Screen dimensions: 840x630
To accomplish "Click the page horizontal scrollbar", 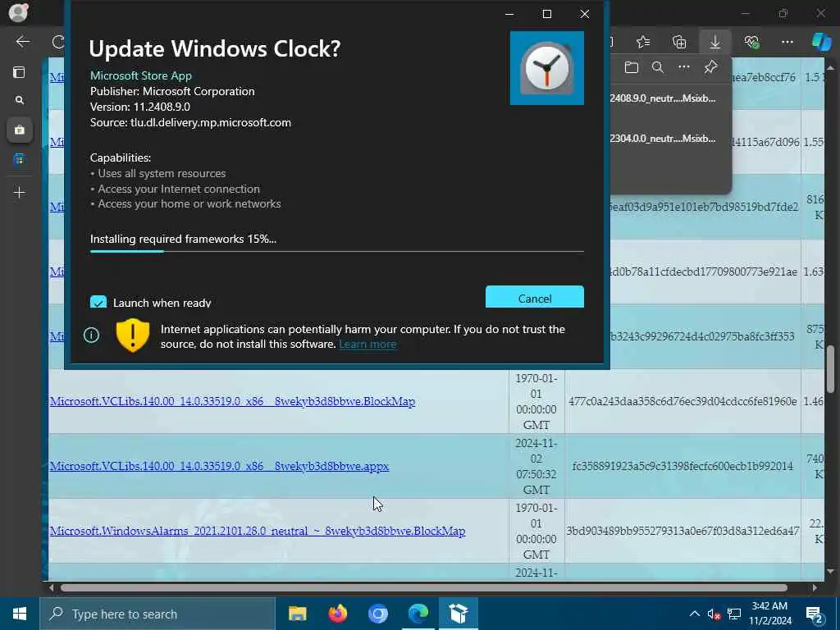I will coord(424,587).
